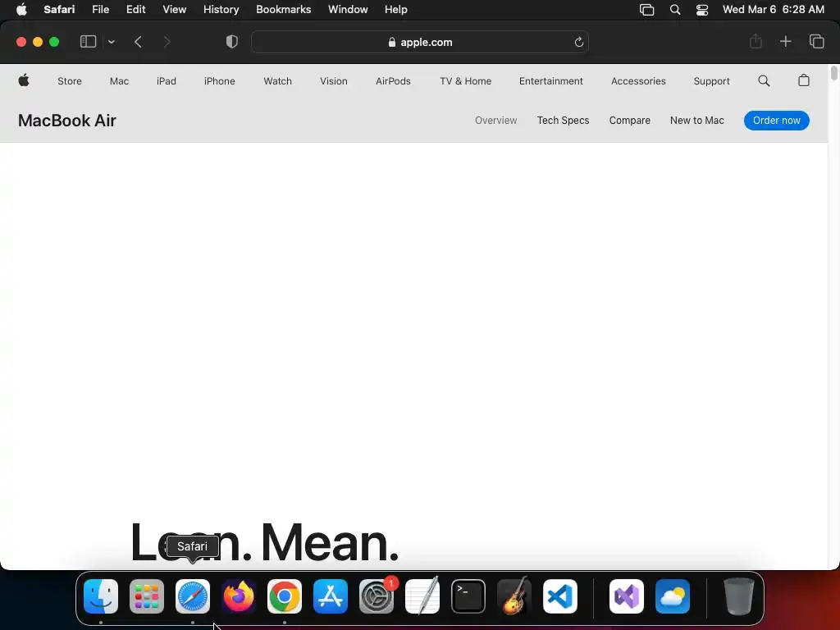
Task: Open the Help menu
Action: pyautogui.click(x=396, y=10)
